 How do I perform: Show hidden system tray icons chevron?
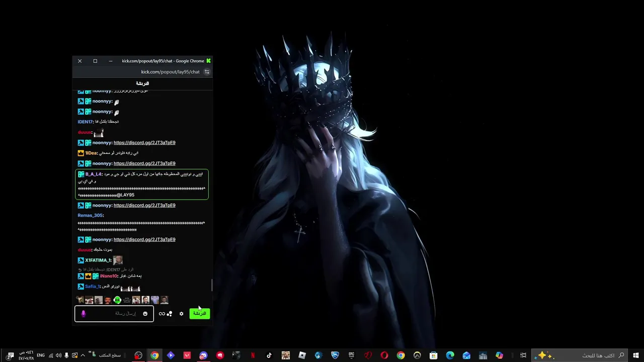(x=83, y=355)
